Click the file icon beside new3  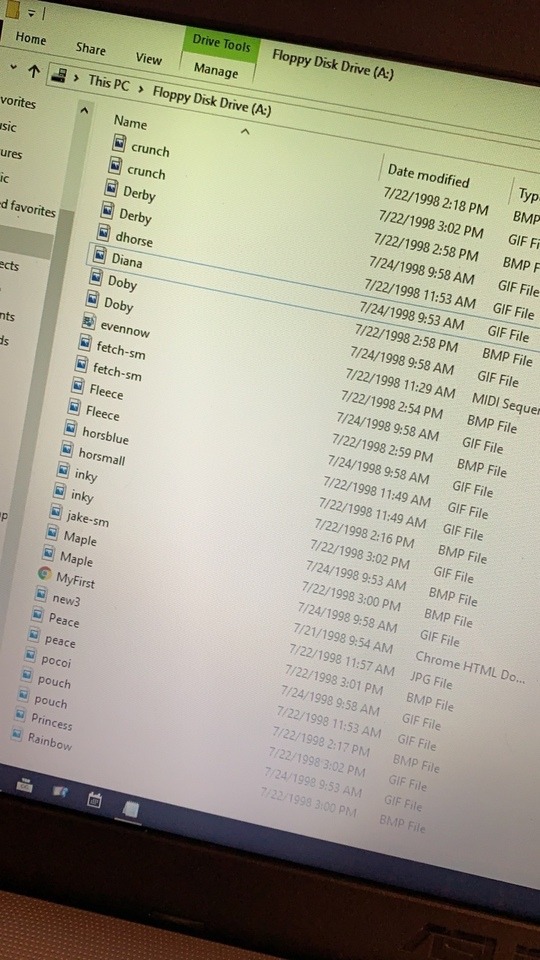pos(41,594)
